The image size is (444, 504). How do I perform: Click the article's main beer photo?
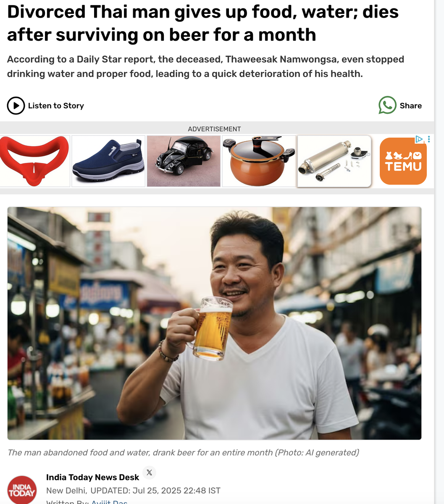click(x=214, y=323)
